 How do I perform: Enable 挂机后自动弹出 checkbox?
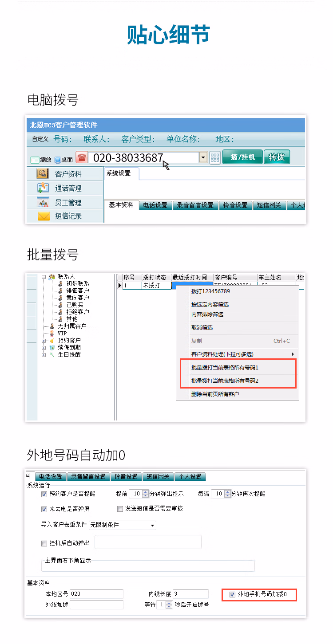pos(44,543)
